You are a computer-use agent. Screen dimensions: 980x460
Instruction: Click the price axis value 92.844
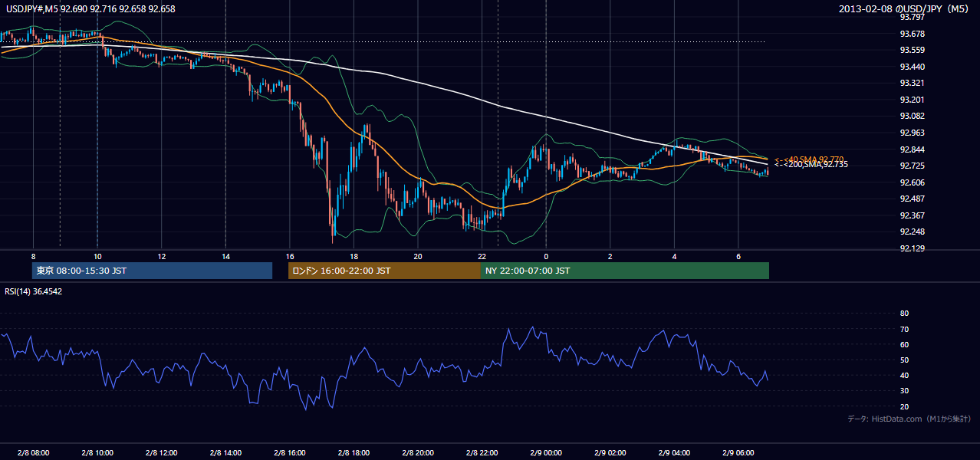click(x=912, y=149)
